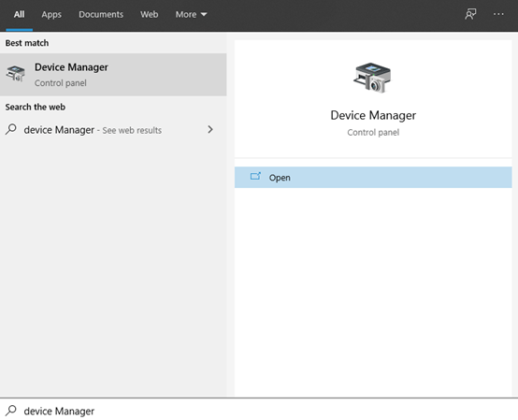The image size is (518, 420).
Task: Click the 'Search the web' heading
Action: pos(35,107)
